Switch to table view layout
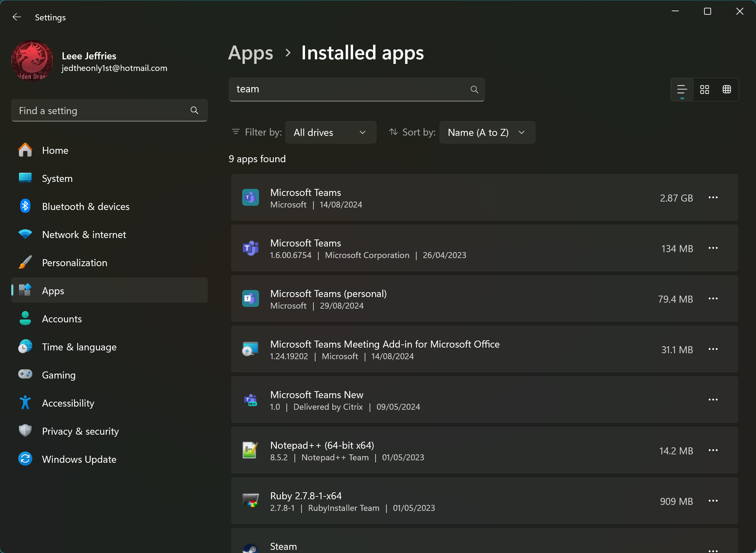The width and height of the screenshot is (756, 553). click(x=727, y=90)
